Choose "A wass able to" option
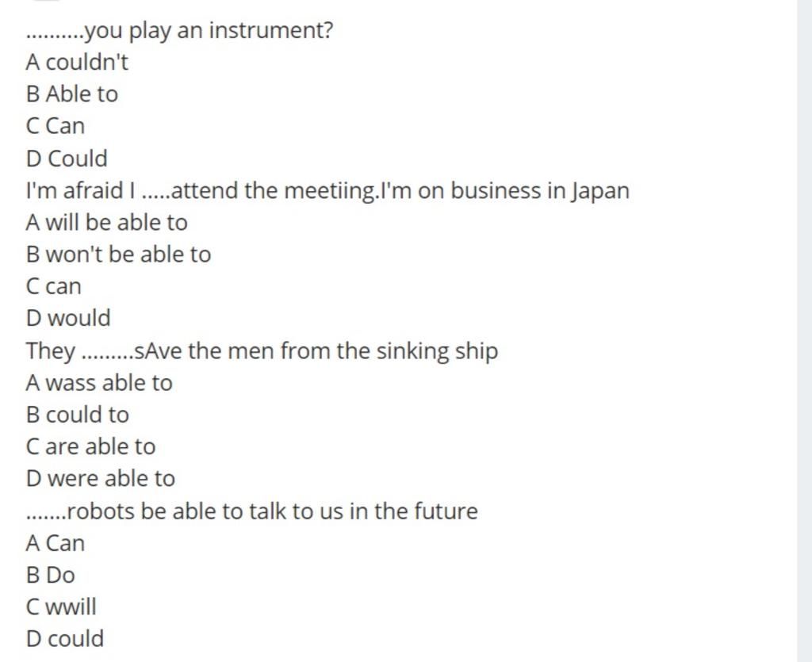Image resolution: width=812 pixels, height=662 pixels. click(x=99, y=383)
